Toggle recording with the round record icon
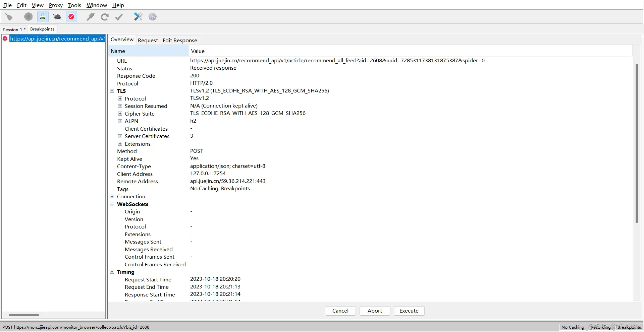The height and width of the screenshot is (332, 644). coord(29,17)
